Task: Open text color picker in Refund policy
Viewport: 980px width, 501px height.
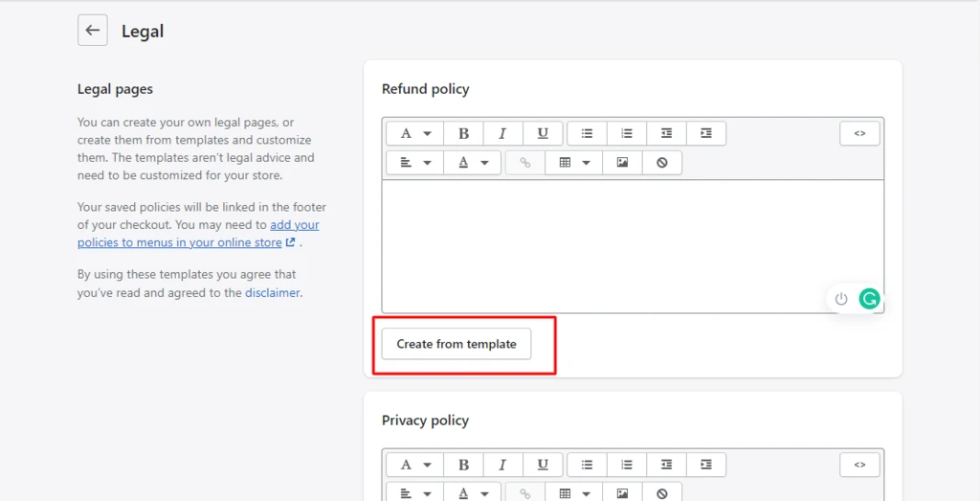Action: (473, 163)
